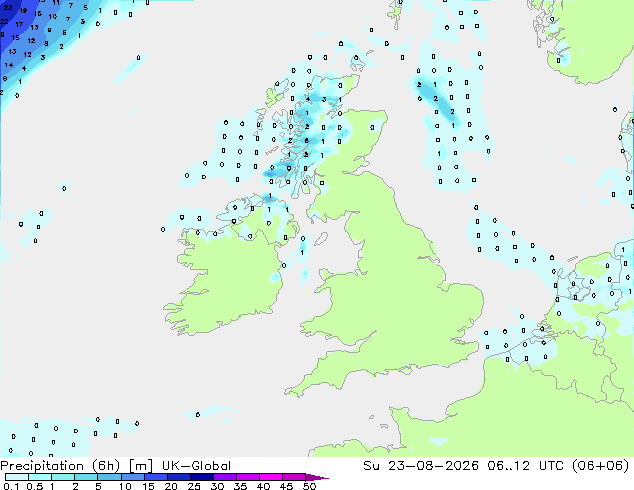The image size is (634, 490).
Task: Click the legend value '30'
Action: point(217,486)
